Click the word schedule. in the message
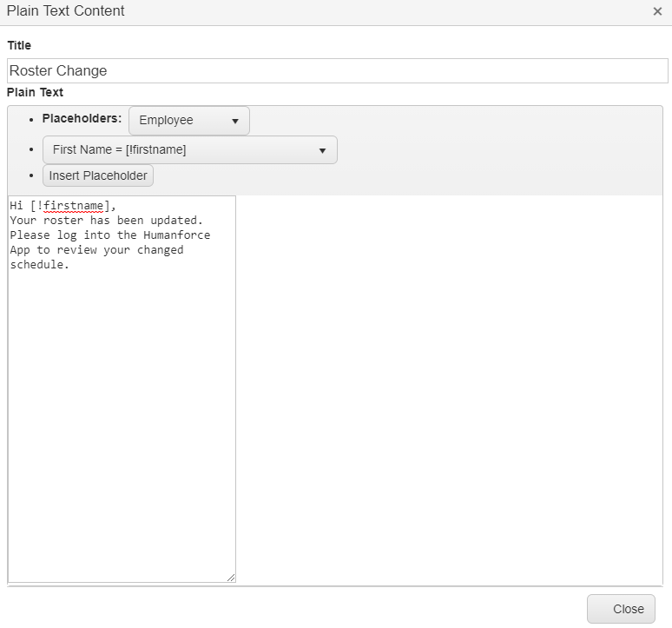Viewport: 672px width, 628px height. pyautogui.click(x=39, y=265)
